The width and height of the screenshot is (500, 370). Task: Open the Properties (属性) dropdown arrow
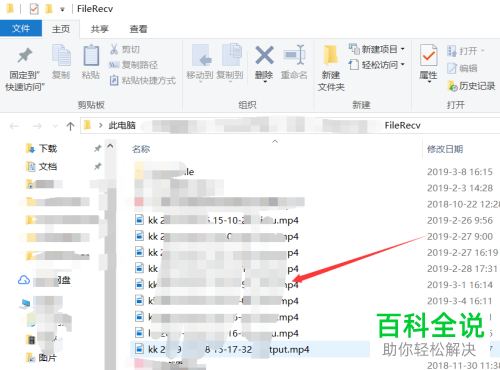[x=428, y=82]
